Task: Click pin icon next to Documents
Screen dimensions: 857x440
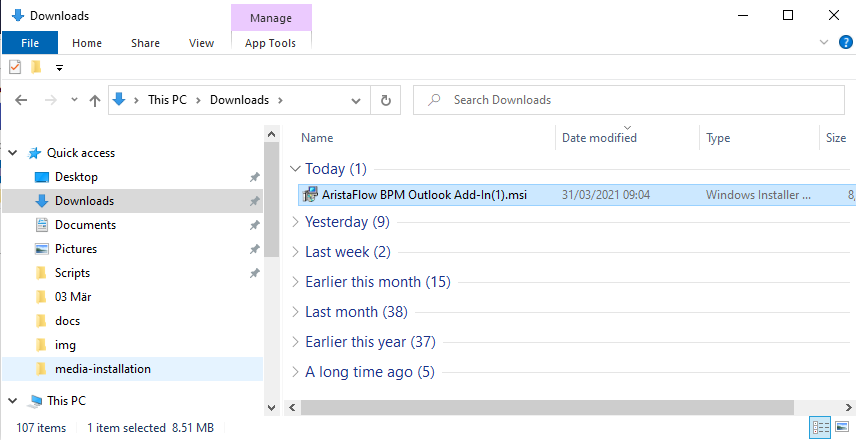Action: click(x=255, y=225)
